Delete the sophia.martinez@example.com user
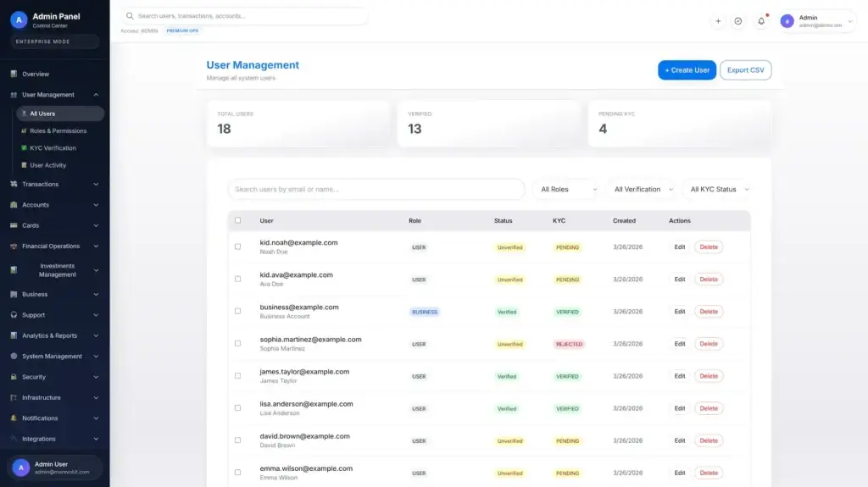 tap(709, 344)
